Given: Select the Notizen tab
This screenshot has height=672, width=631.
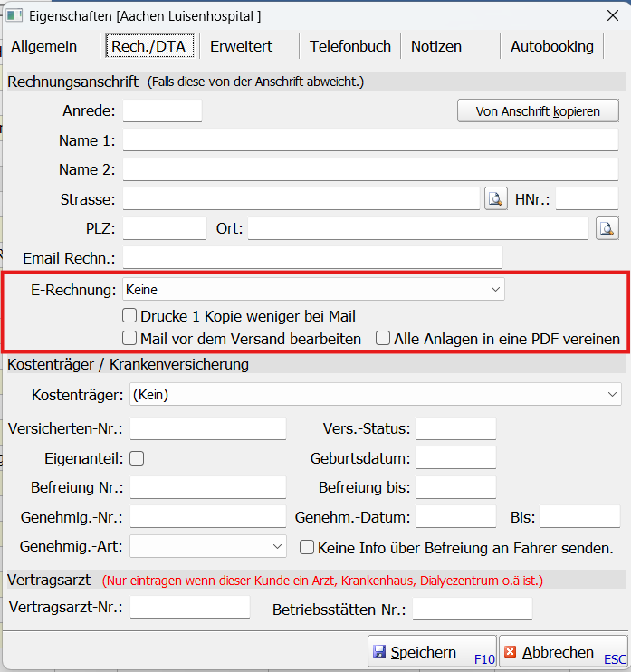Looking at the screenshot, I should pyautogui.click(x=435, y=47).
